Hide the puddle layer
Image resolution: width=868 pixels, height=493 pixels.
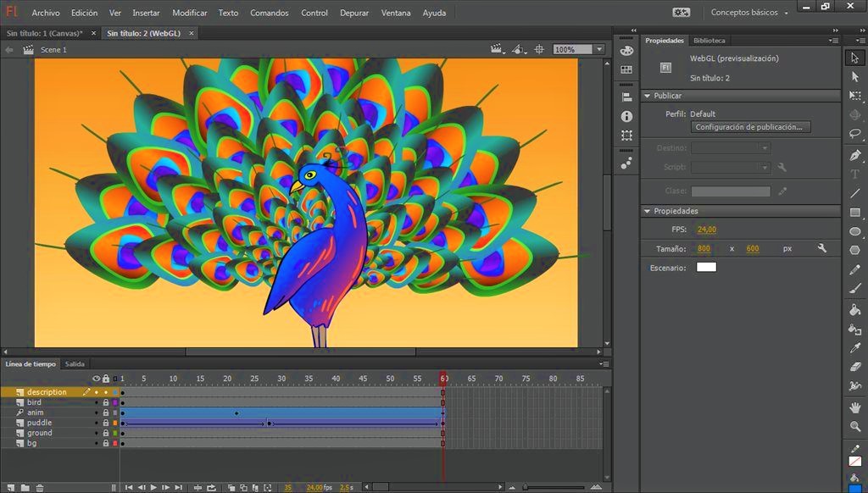[96, 422]
